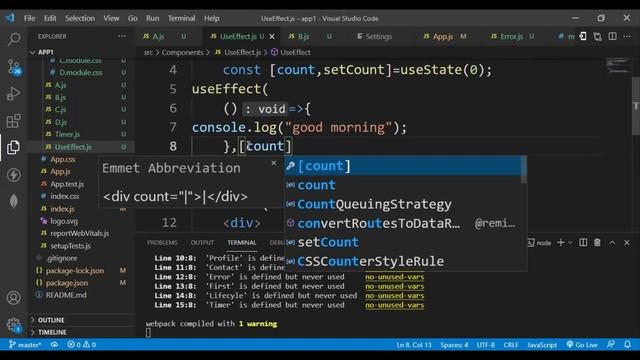Click master branch in status bar
640x360 pixels.
click(x=25, y=344)
